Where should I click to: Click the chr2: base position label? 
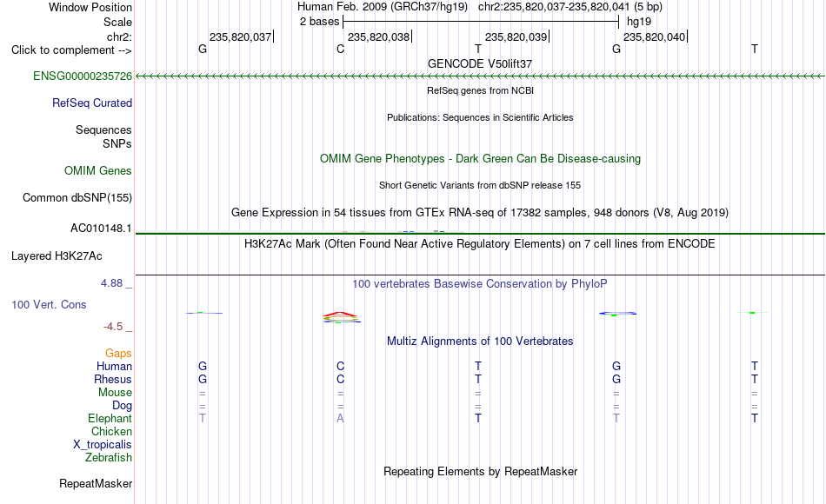click(120, 36)
